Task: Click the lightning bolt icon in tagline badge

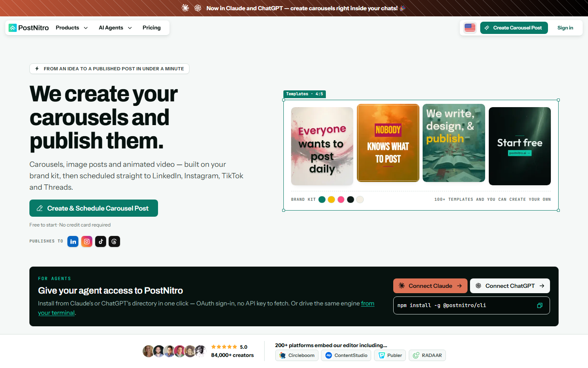Action: click(37, 69)
